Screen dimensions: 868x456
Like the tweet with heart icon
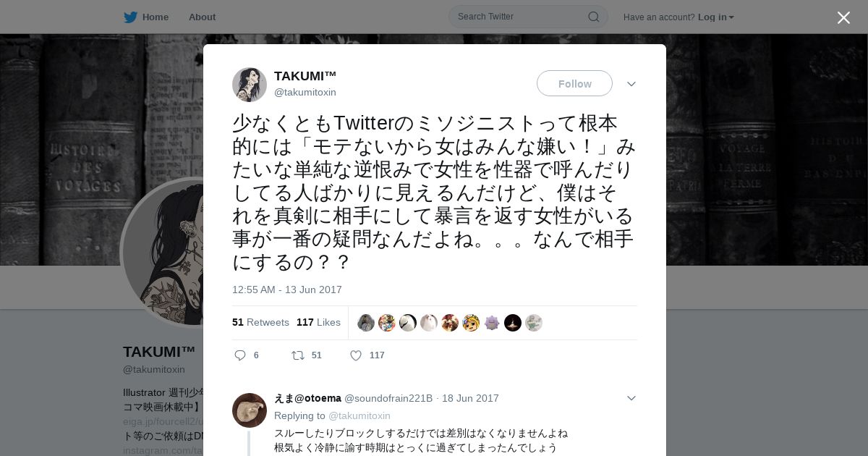coord(356,355)
